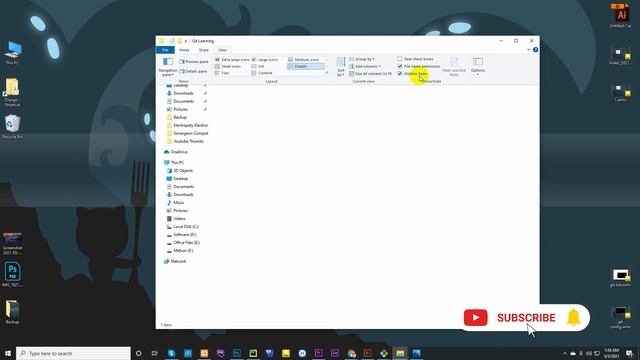Switch to the Share tab
Image resolution: width=640 pixels, height=360 pixels.
204,50
